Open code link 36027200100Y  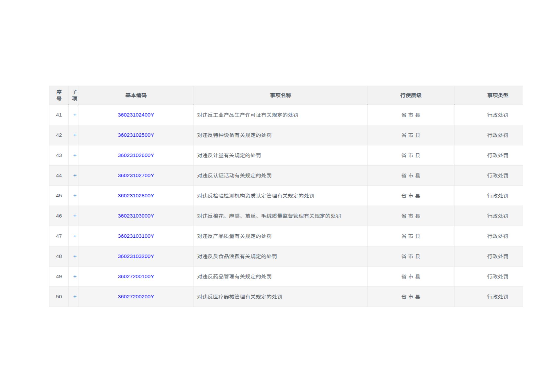(x=136, y=276)
